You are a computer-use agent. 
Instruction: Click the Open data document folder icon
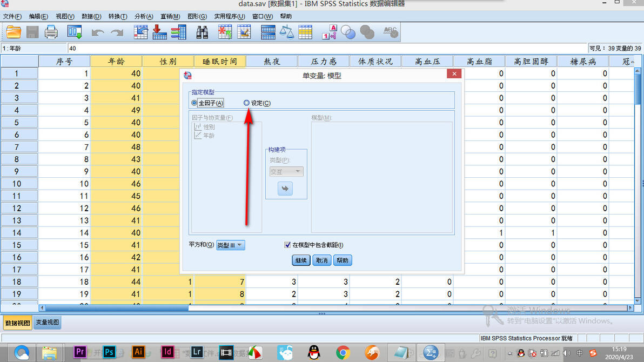[x=14, y=32]
